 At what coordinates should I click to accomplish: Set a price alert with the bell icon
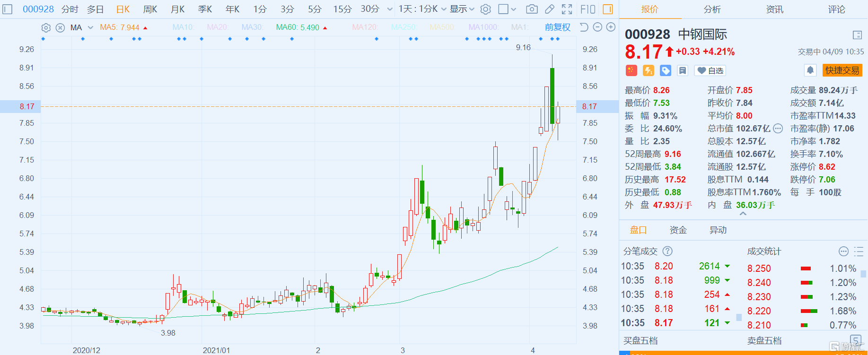click(x=810, y=70)
